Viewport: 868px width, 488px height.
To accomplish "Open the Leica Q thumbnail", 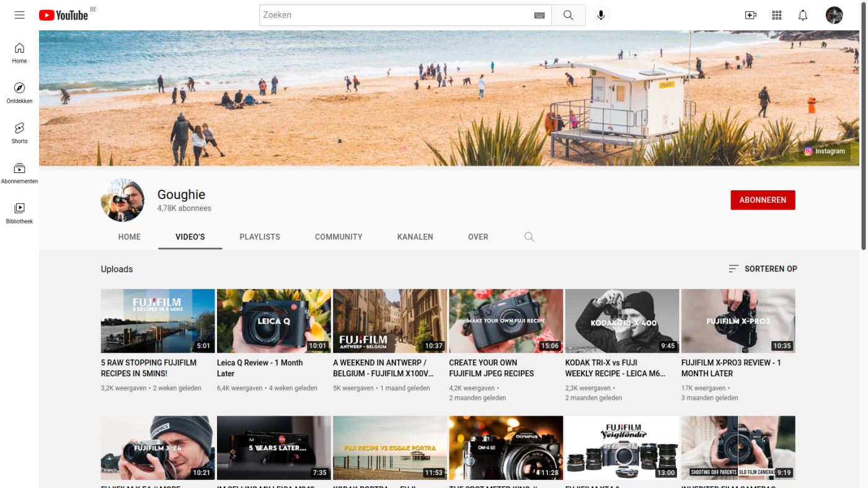I will click(x=273, y=321).
